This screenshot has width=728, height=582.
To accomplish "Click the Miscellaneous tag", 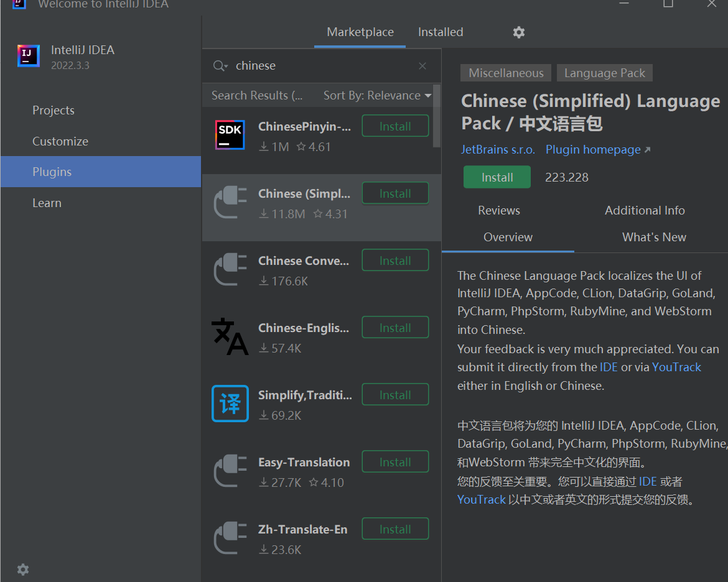I will click(x=506, y=73).
